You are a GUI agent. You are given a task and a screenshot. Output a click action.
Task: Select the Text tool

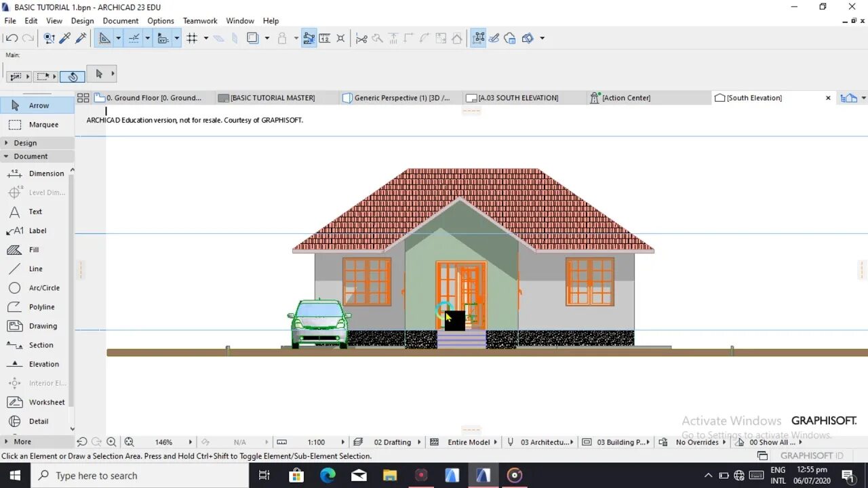click(x=35, y=211)
